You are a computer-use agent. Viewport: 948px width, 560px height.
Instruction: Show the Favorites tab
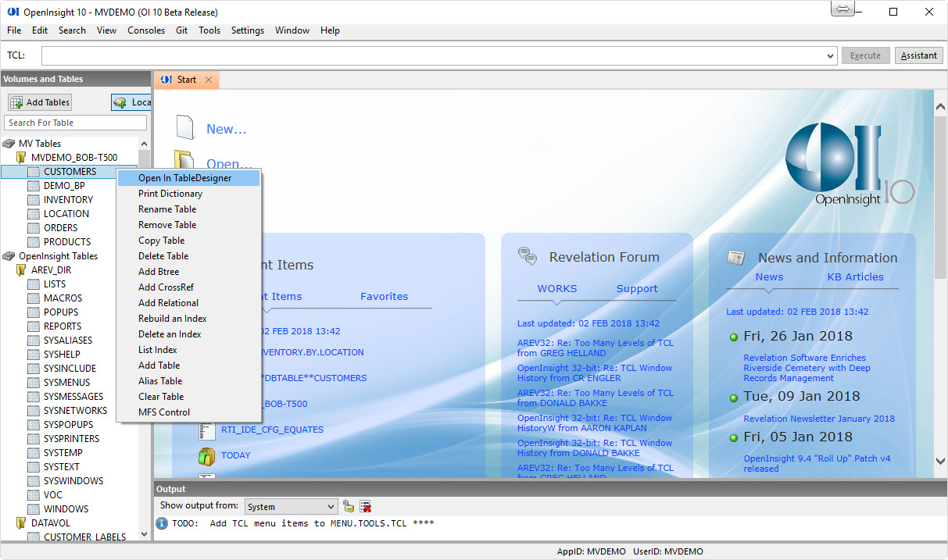coord(385,297)
